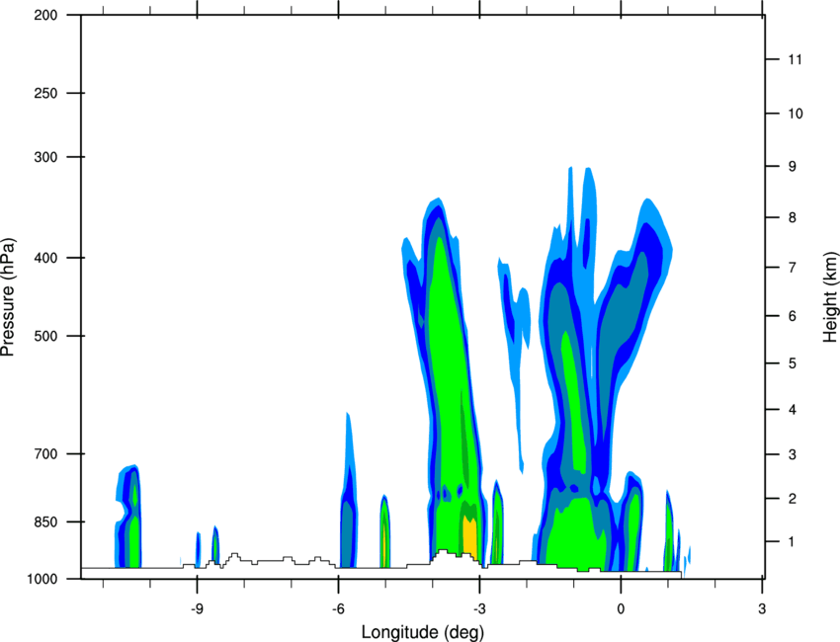
Task: Select the 850 pressure tick label
Action: point(45,522)
